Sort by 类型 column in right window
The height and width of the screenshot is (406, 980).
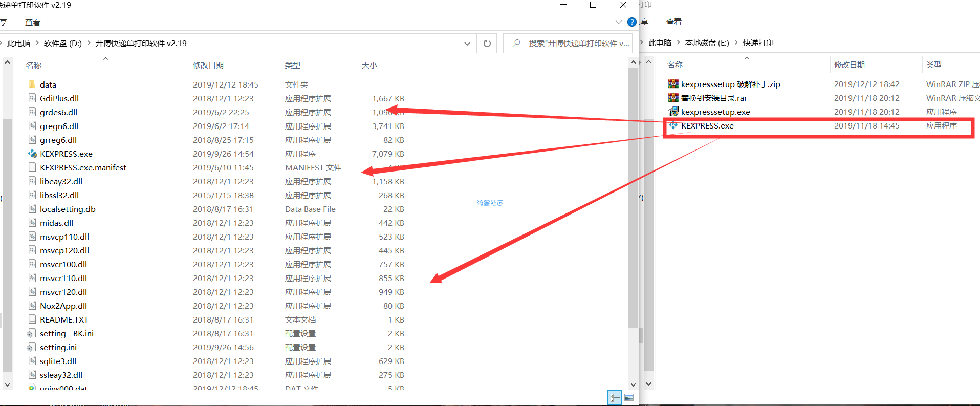coord(934,65)
